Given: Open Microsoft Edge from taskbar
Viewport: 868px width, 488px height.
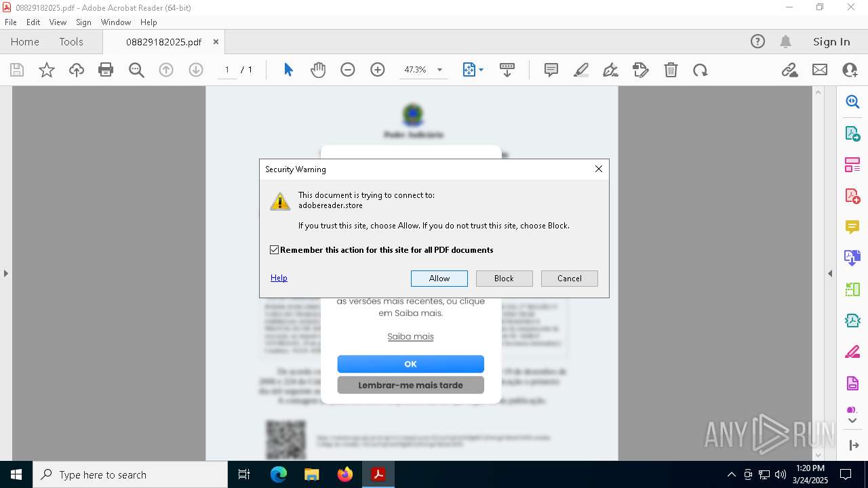Looking at the screenshot, I should (279, 474).
